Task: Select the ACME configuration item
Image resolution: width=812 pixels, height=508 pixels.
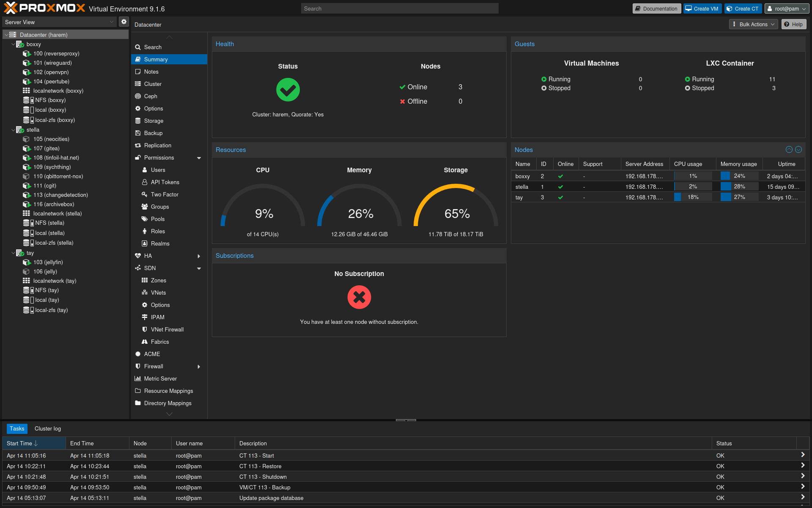Action: [152, 354]
